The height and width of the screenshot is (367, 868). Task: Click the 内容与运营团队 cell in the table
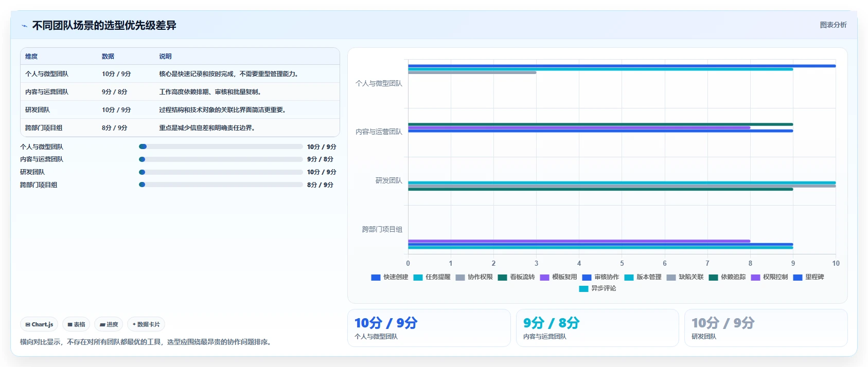click(x=47, y=92)
